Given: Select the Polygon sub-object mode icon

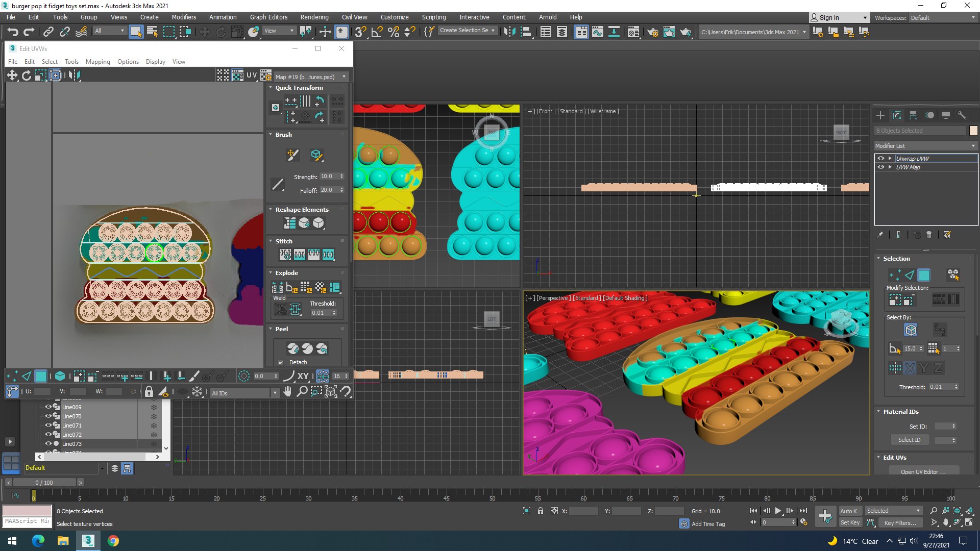Looking at the screenshot, I should click(924, 275).
